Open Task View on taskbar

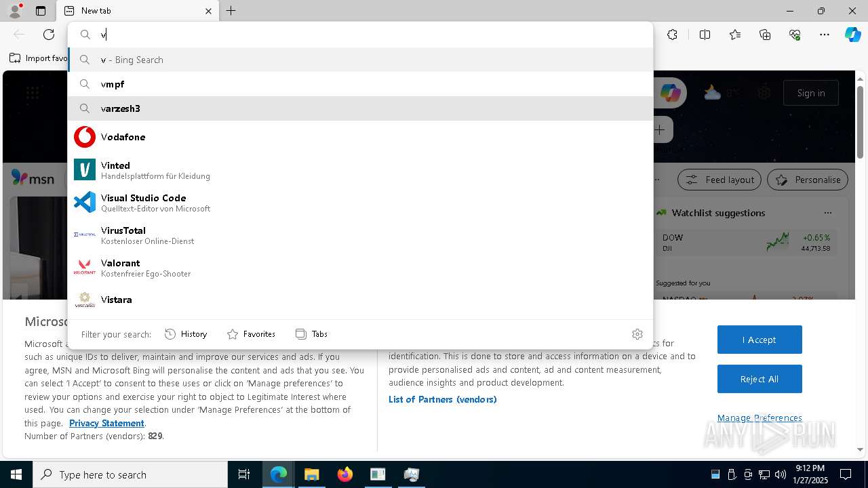coord(244,474)
